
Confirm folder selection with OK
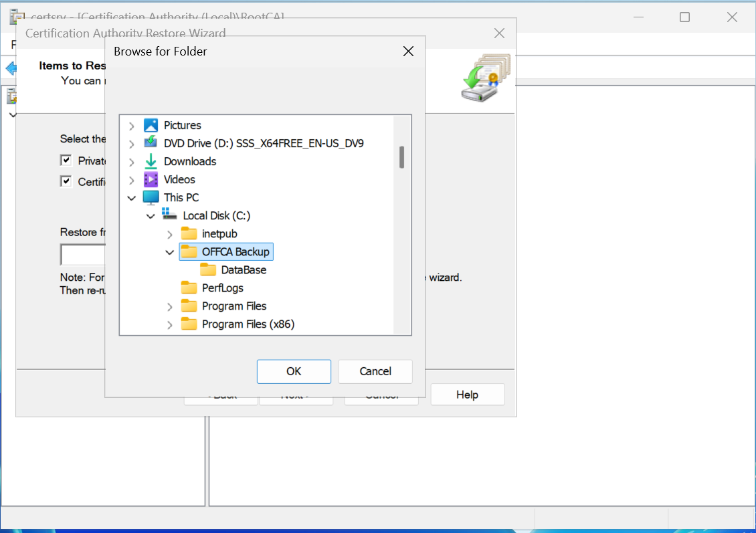pos(294,371)
